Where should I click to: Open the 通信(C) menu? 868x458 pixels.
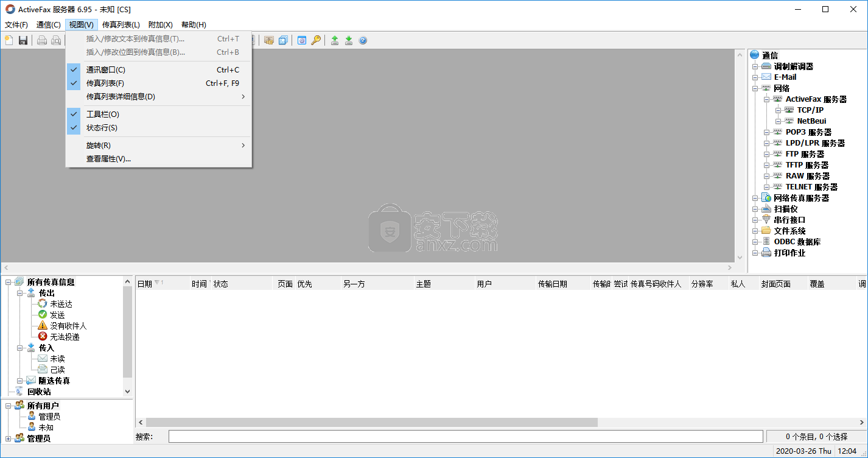click(x=49, y=25)
